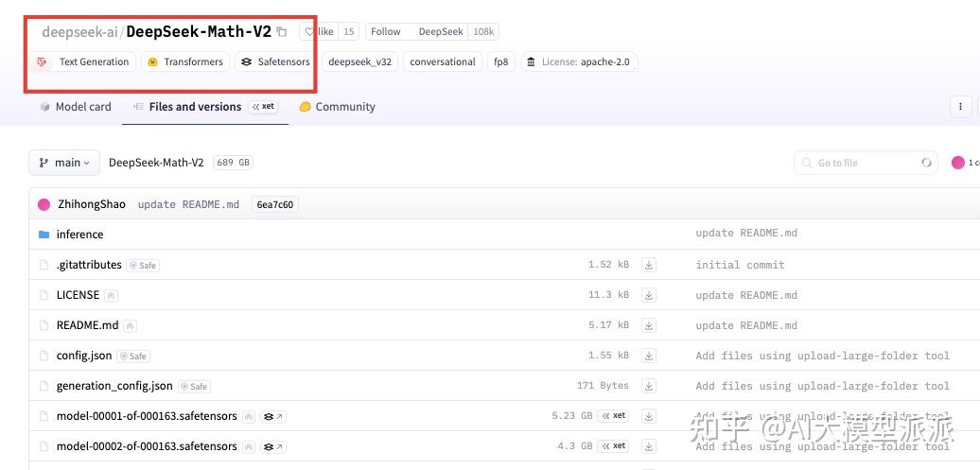Open the LICENSE file

78,295
